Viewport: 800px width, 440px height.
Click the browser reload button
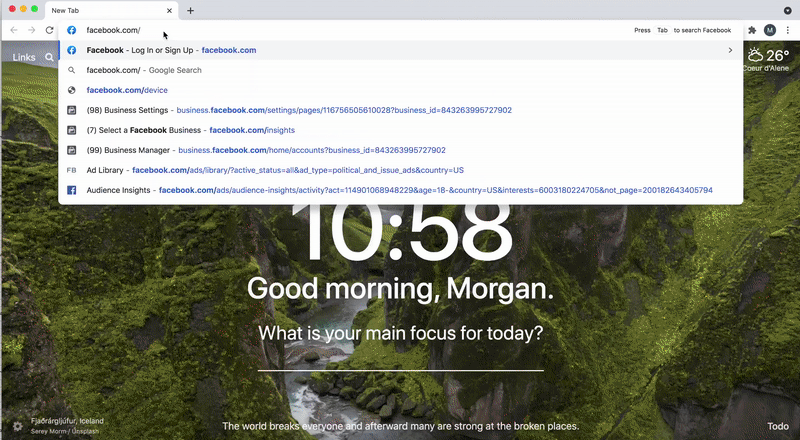(49, 30)
